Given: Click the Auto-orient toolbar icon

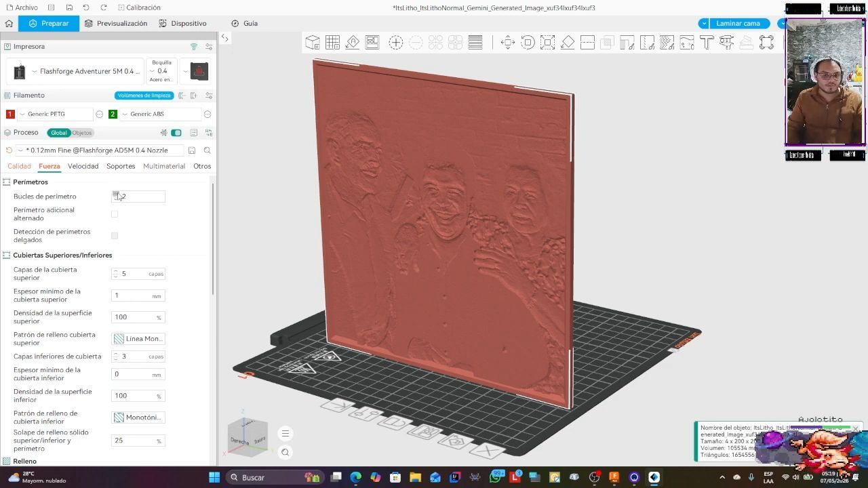Looking at the screenshot, I should coord(353,43).
